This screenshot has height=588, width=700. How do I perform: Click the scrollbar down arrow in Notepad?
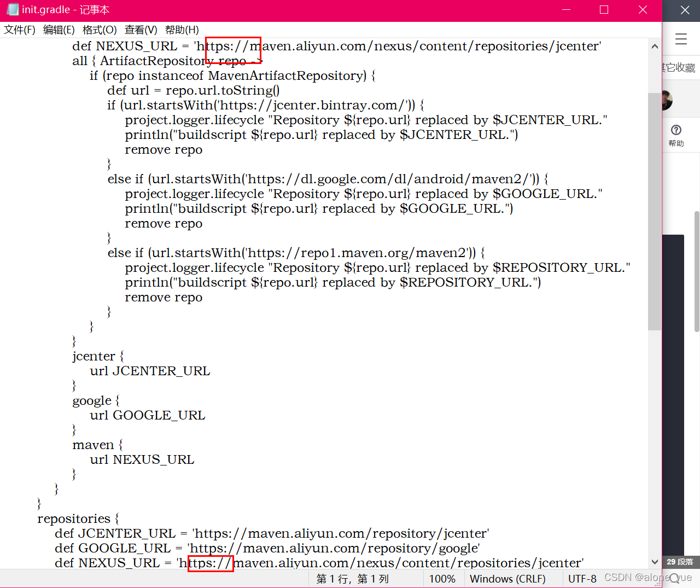[x=655, y=562]
